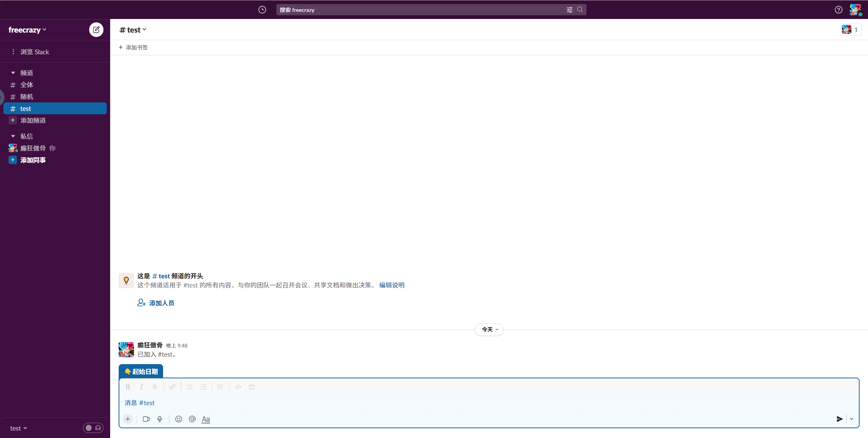Toggle bold formatting in message toolbar
This screenshot has width=868, height=438.
[127, 387]
